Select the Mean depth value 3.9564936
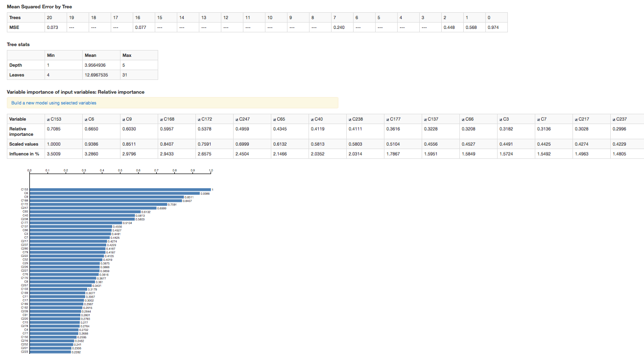Image resolution: width=644 pixels, height=354 pixels. click(x=101, y=65)
